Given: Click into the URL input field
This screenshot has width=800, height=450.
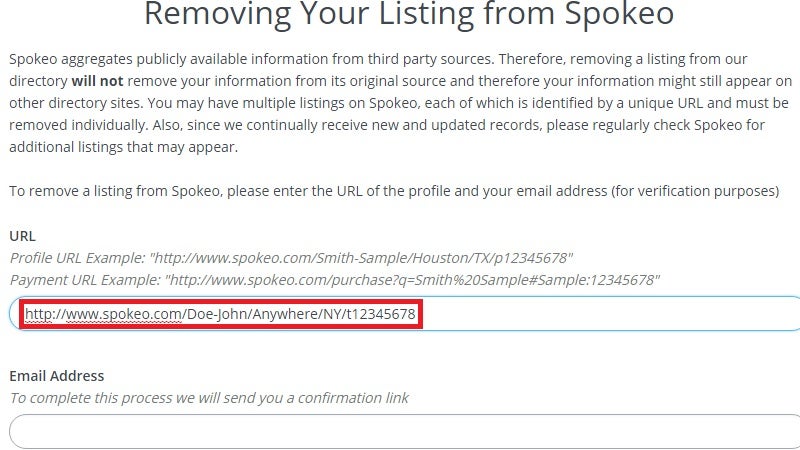Looking at the screenshot, I should tap(406, 313).
